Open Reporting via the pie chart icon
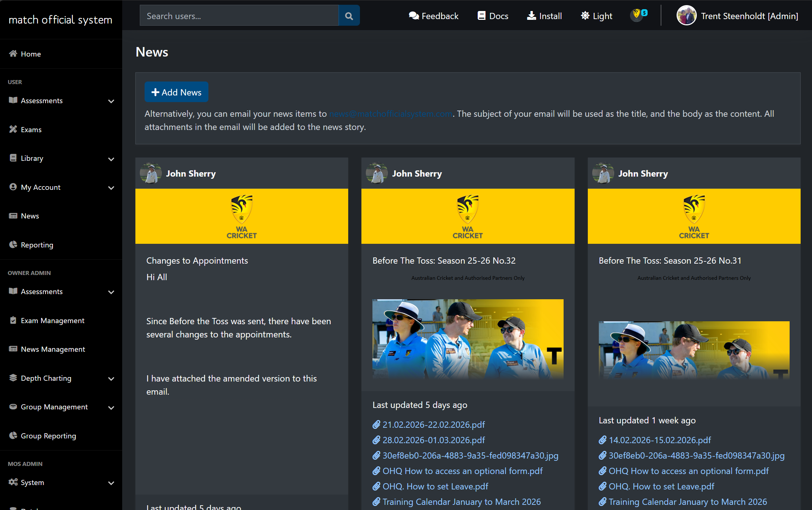The image size is (812, 510). click(13, 245)
